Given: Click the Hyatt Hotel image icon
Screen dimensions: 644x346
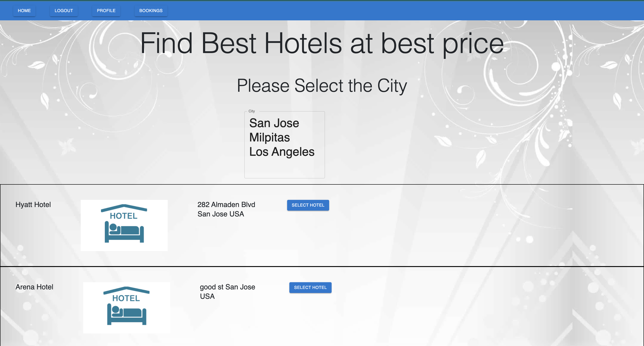Looking at the screenshot, I should 124,225.
